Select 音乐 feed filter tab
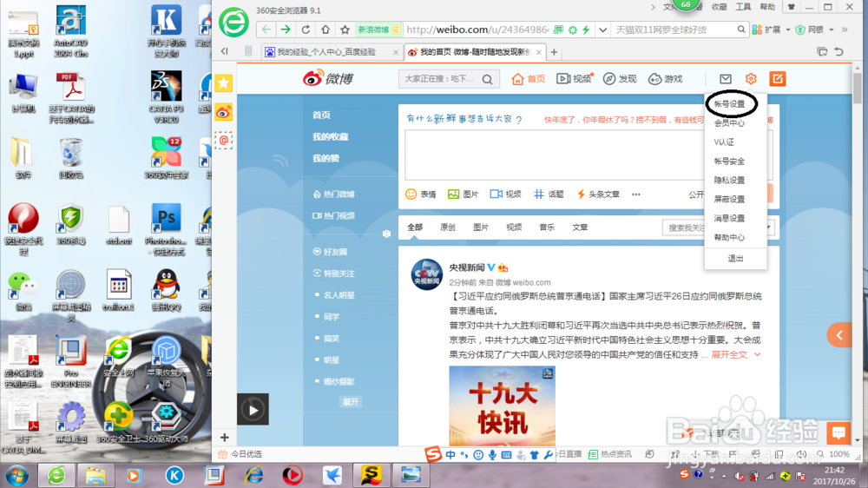The width and height of the screenshot is (868, 488). tap(546, 228)
